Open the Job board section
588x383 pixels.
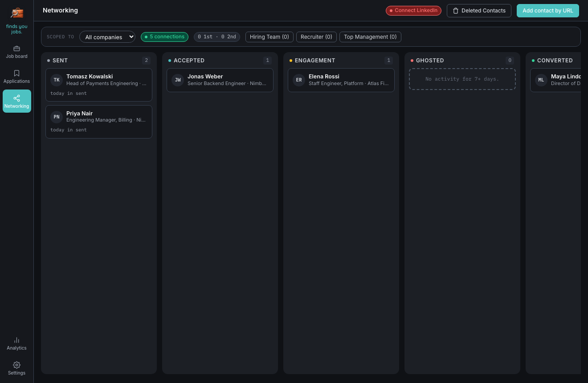click(x=17, y=52)
